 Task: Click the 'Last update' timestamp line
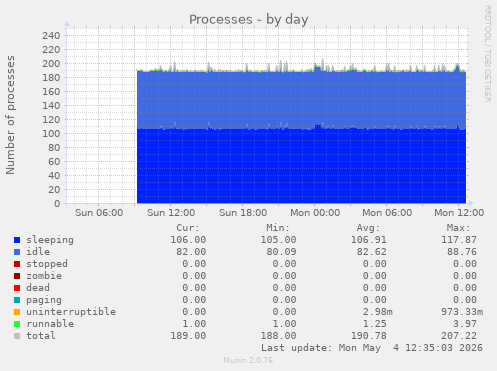pyautogui.click(x=372, y=348)
